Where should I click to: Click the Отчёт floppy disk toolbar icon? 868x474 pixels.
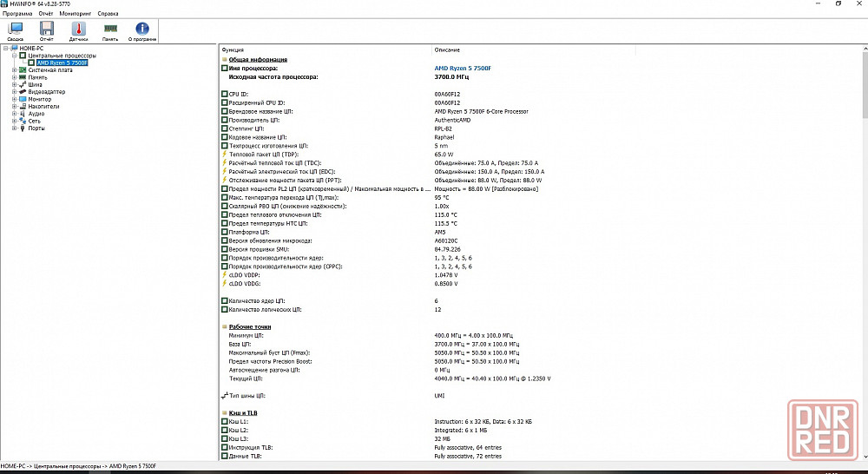(x=47, y=28)
